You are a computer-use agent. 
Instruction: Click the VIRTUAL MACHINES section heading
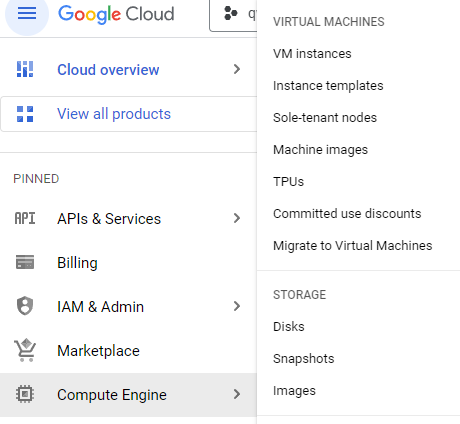click(329, 22)
